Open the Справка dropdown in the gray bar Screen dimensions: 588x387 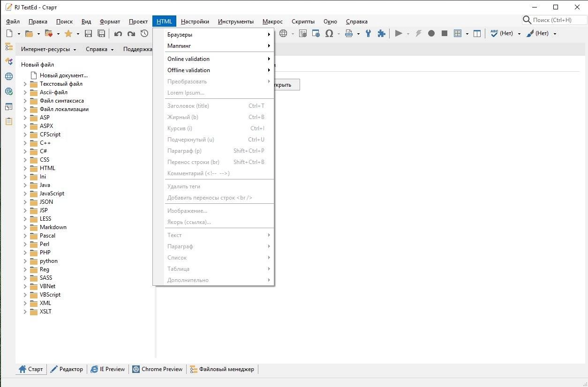[x=100, y=49]
